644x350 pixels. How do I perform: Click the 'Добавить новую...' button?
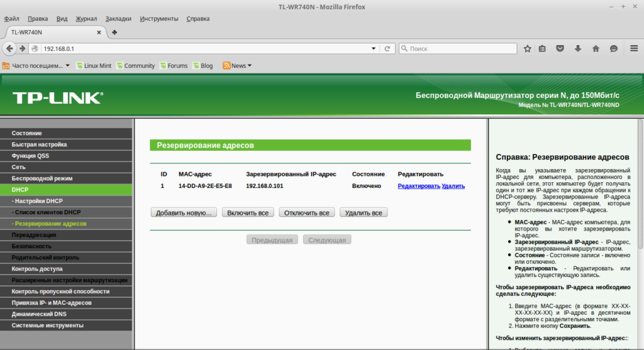point(184,212)
